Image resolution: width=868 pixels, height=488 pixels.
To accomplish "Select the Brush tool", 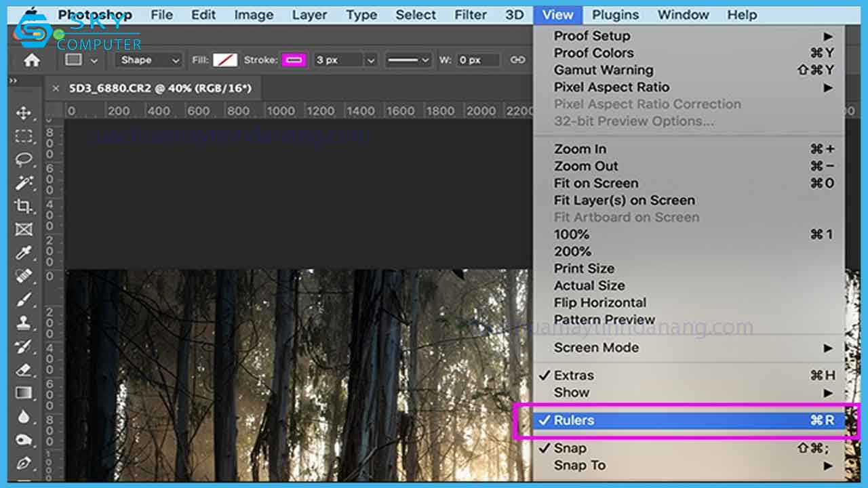I will 24,300.
